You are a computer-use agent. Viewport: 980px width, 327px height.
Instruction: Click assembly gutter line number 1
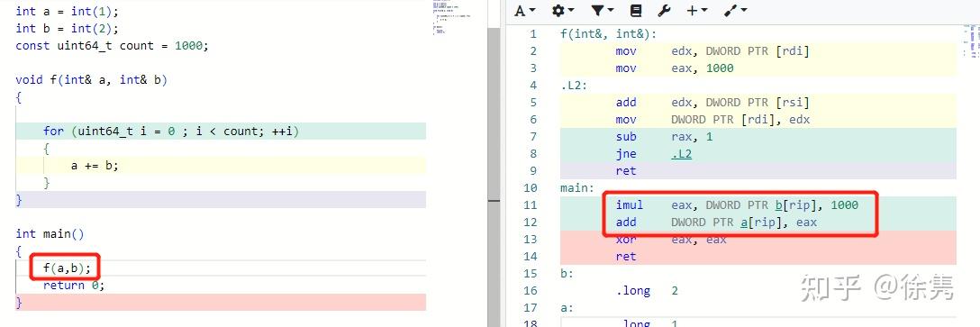[x=532, y=33]
